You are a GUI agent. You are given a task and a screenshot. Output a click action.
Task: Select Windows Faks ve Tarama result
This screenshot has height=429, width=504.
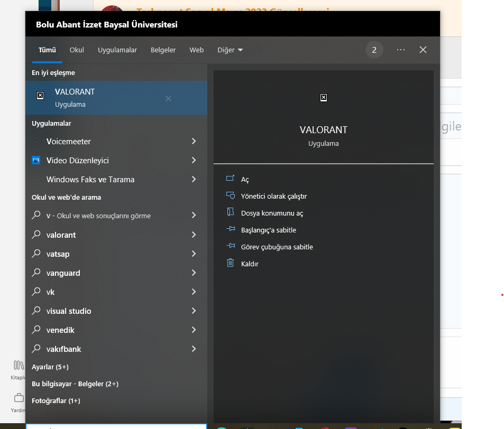pos(116,179)
